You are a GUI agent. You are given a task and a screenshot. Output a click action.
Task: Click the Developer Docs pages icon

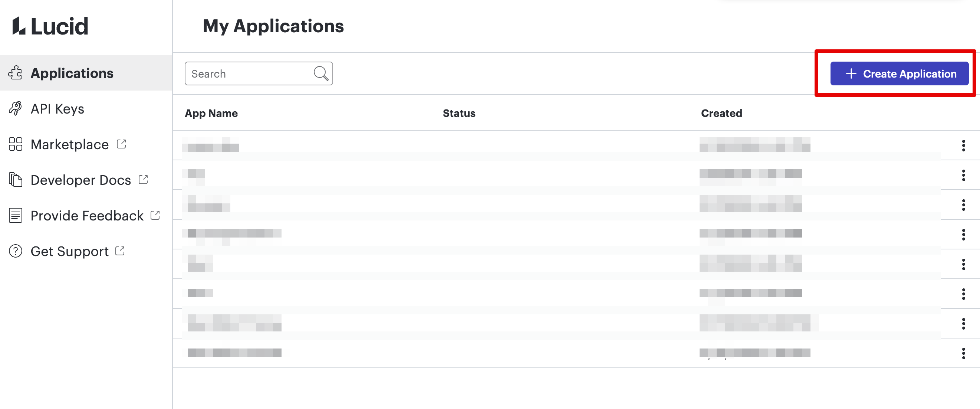point(15,180)
